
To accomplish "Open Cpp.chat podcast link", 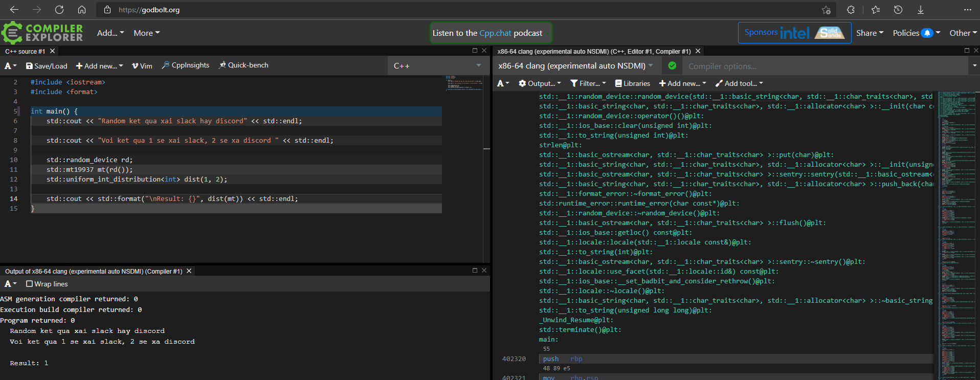I will point(496,33).
